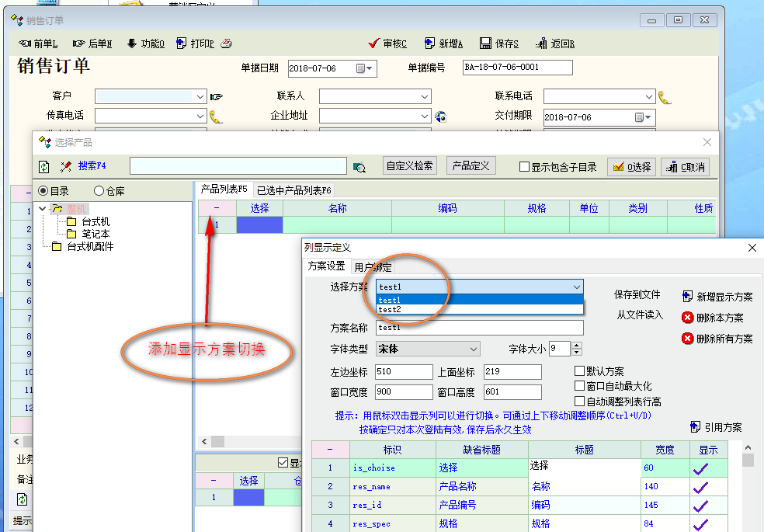Viewport: 764px width, 532px height.
Task: Switch to 已选中产品列表F6 tab
Action: coord(293,190)
